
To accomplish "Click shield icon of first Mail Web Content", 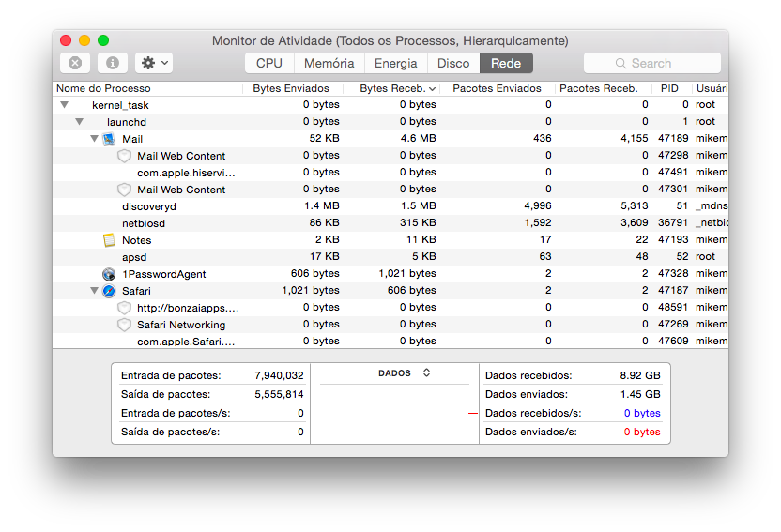I will [124, 156].
